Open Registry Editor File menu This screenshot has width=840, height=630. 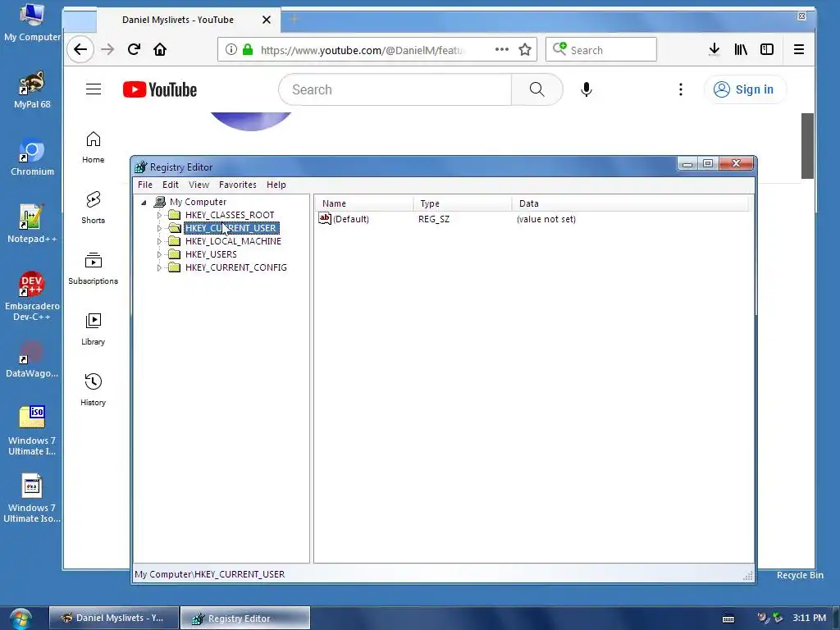[145, 185]
